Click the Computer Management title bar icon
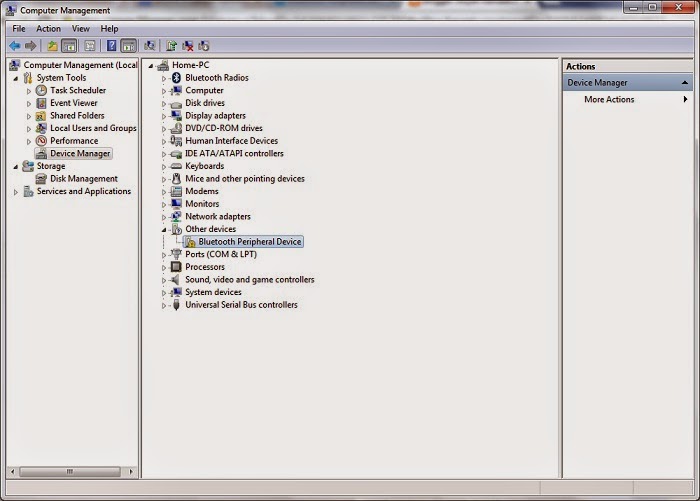Image resolution: width=700 pixels, height=501 pixels. (11, 10)
